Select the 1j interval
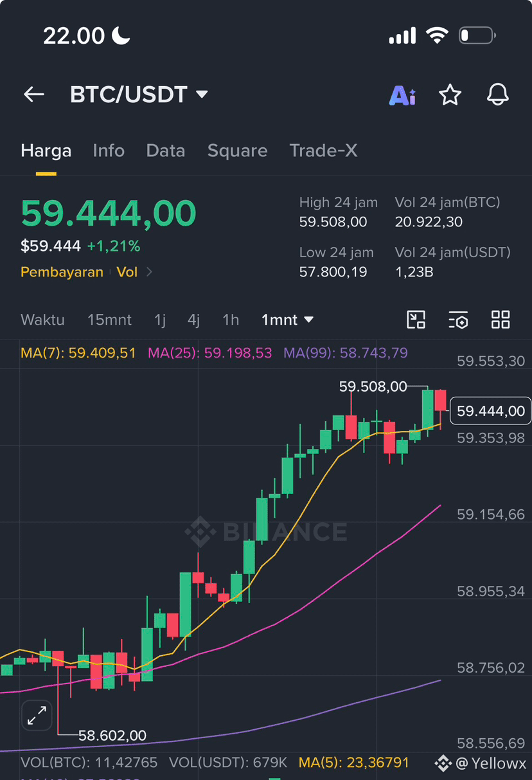The height and width of the screenshot is (780, 532). (160, 320)
